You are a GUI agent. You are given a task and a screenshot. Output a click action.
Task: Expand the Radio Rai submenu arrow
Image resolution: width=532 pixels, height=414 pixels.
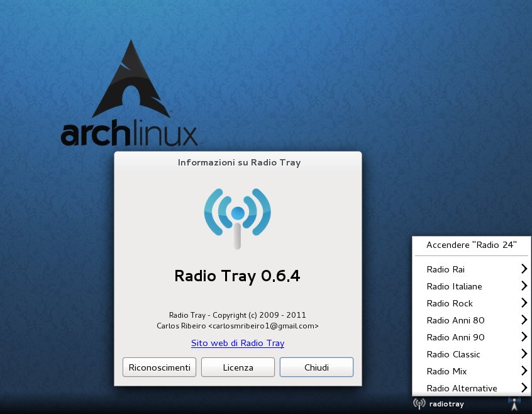[x=524, y=269]
